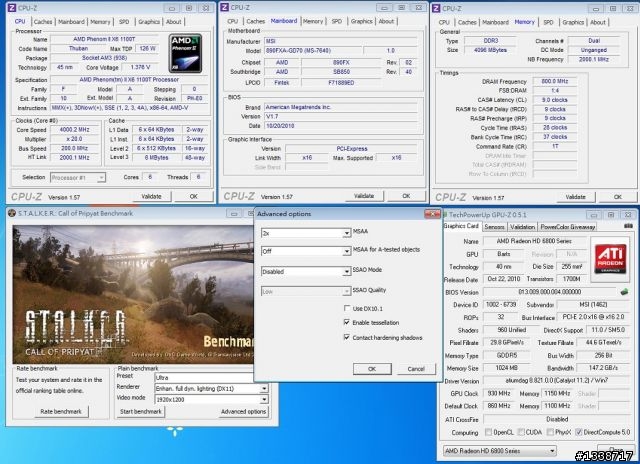
Task: Open the SSAO Quality dropdown
Action: coord(306,291)
